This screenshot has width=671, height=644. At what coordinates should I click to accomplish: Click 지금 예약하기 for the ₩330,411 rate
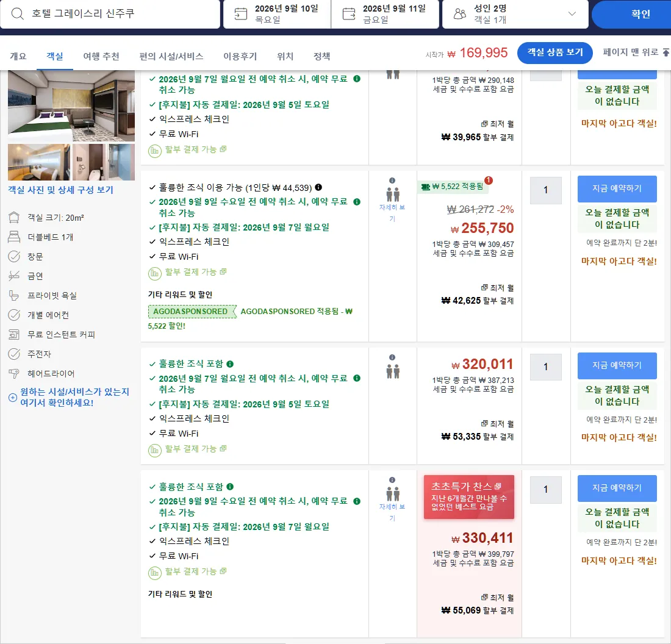(x=617, y=488)
